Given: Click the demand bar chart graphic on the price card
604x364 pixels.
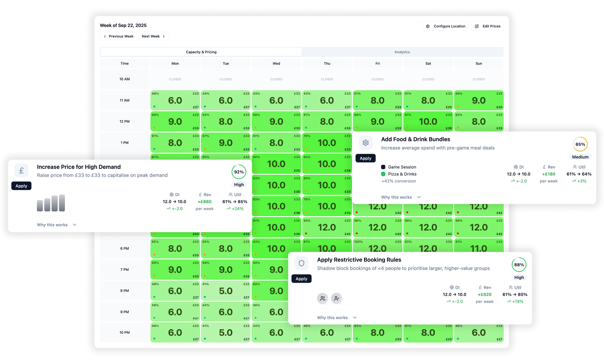Looking at the screenshot, I should (x=51, y=203).
